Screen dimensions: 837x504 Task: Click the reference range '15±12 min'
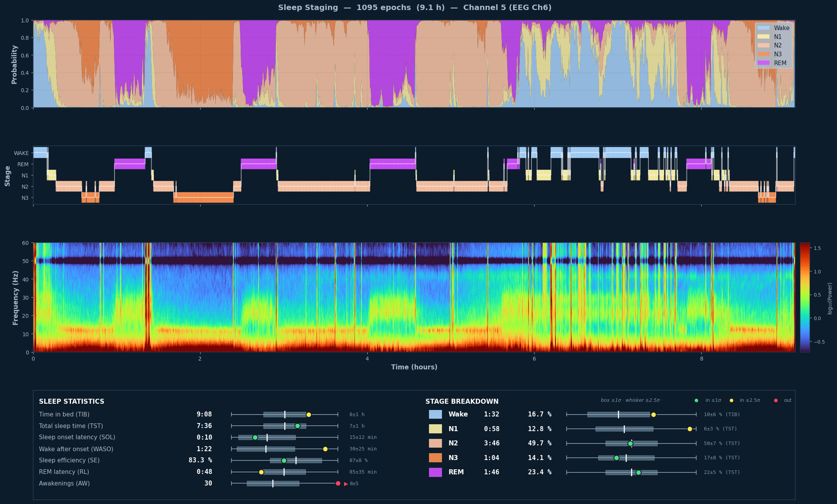[x=363, y=437]
